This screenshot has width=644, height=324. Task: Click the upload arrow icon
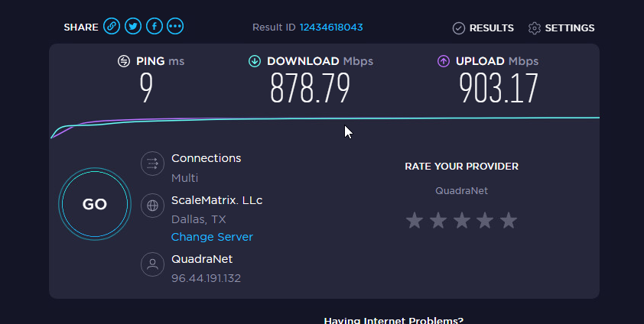444,61
